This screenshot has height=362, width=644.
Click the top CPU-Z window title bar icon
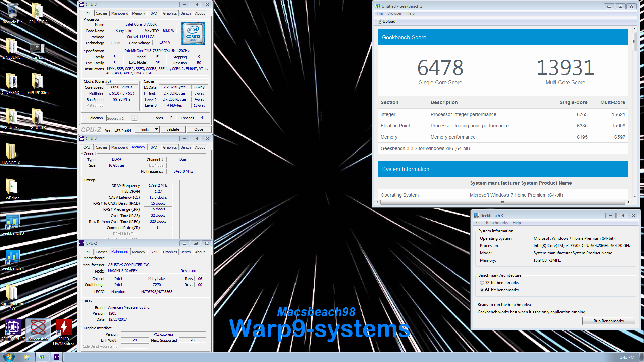(82, 4)
